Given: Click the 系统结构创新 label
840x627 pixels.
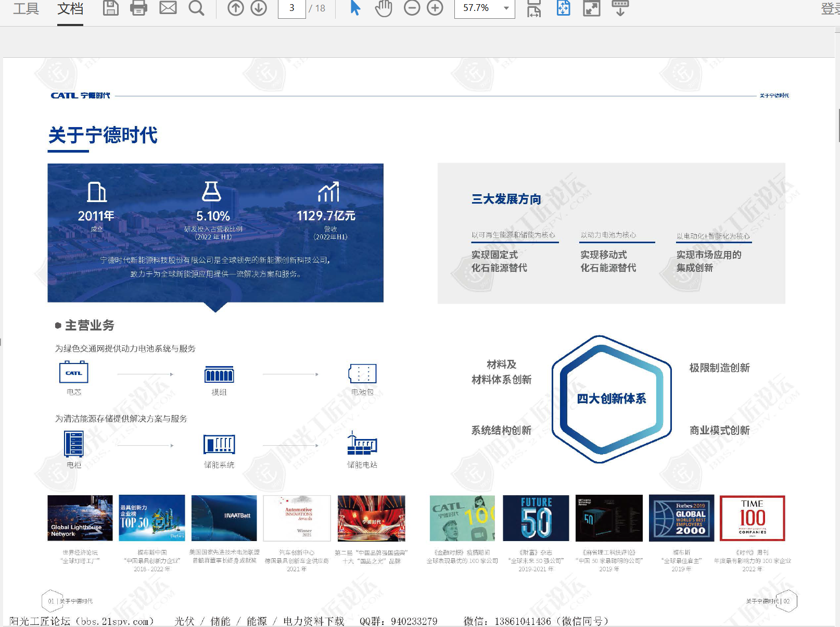Looking at the screenshot, I should tap(501, 430).
